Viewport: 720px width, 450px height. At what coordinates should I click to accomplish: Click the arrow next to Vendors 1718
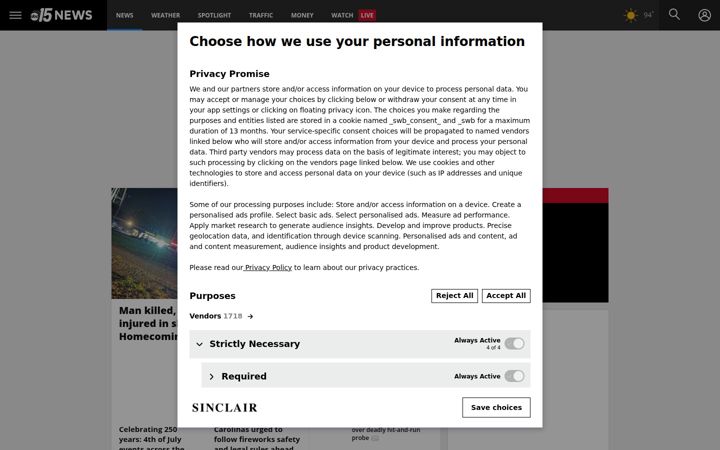pyautogui.click(x=250, y=316)
